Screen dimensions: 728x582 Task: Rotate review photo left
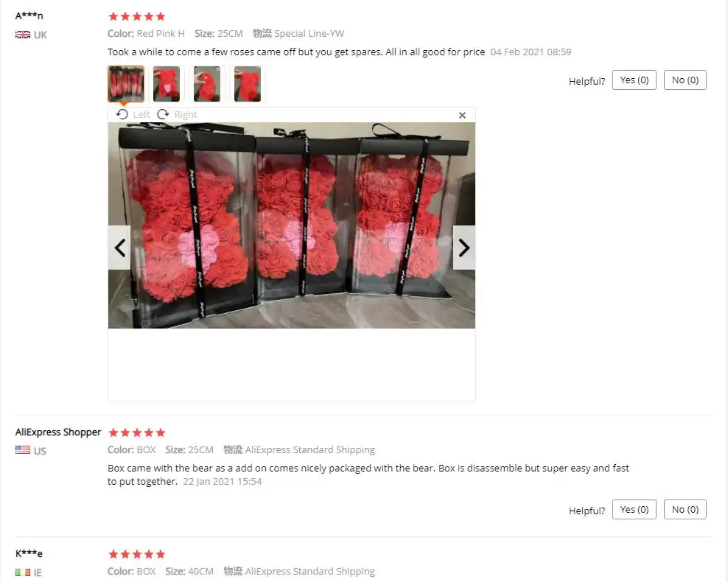133,114
